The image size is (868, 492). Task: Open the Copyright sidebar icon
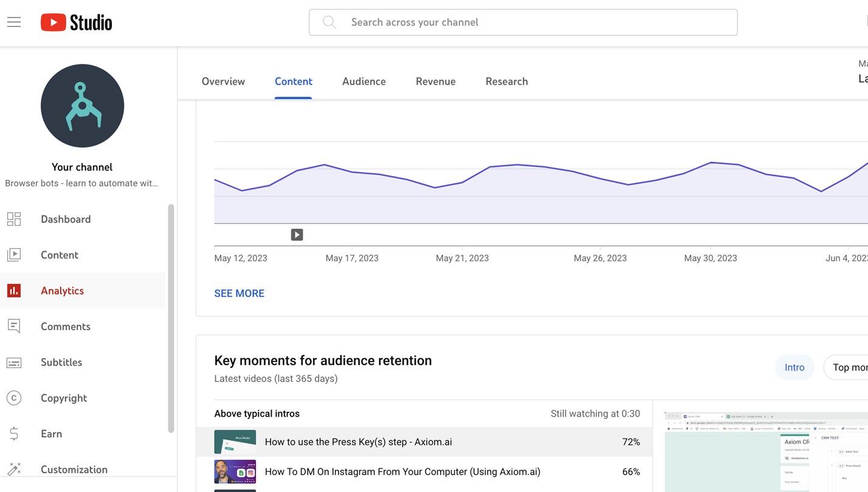(x=14, y=398)
